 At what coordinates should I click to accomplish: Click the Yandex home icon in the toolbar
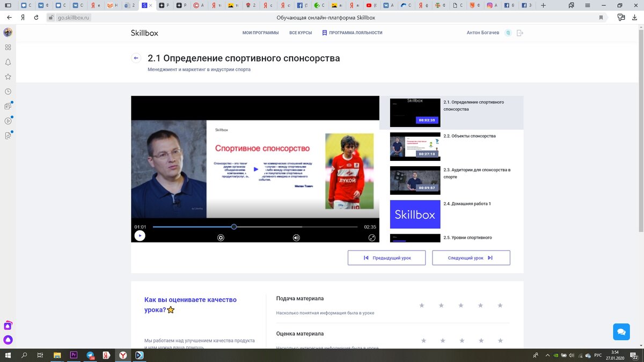[23, 17]
